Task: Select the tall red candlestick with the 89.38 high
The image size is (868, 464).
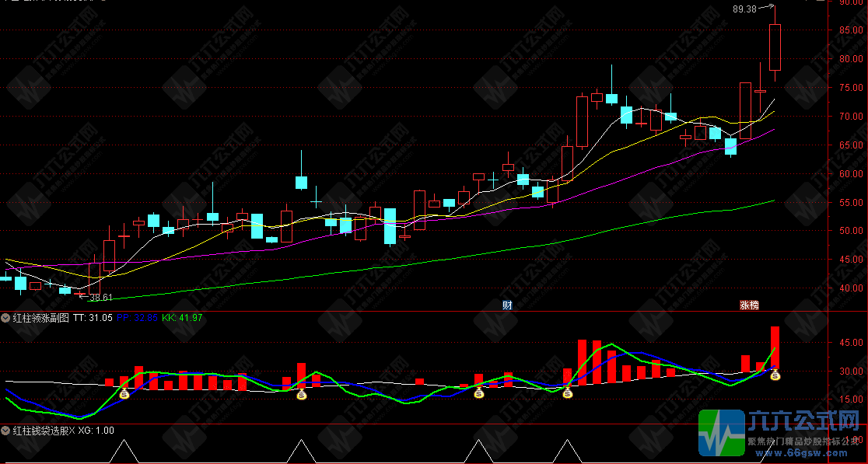Action: coord(775,47)
